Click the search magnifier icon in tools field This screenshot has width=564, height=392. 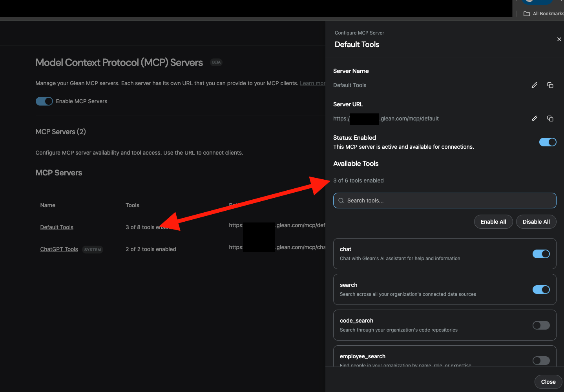point(341,201)
